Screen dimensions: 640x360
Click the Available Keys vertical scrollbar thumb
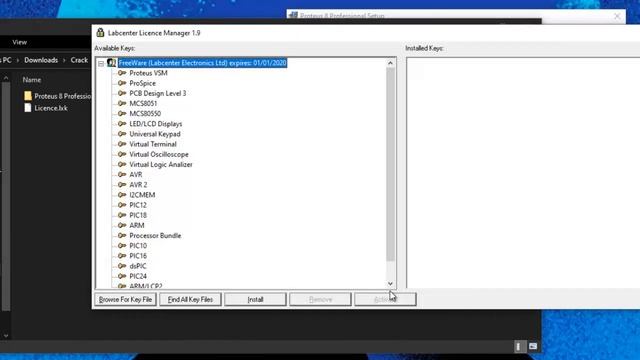[390, 164]
